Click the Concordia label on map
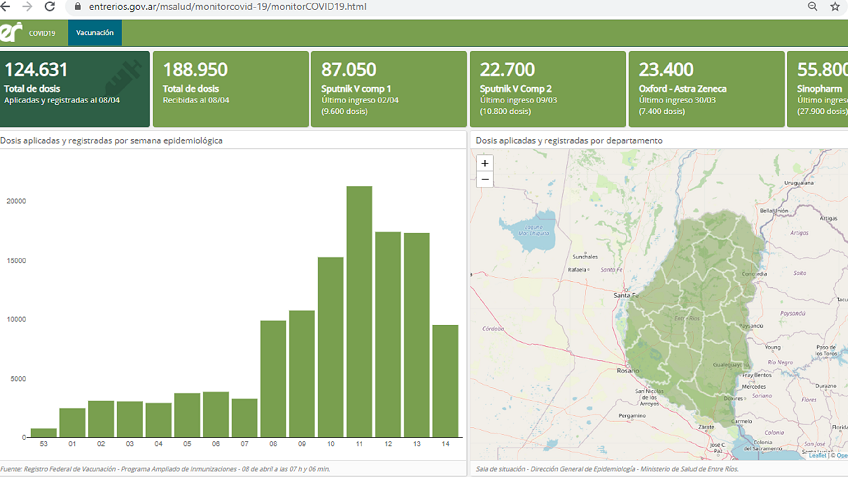Viewport: 848px width, 477px height. point(754,274)
